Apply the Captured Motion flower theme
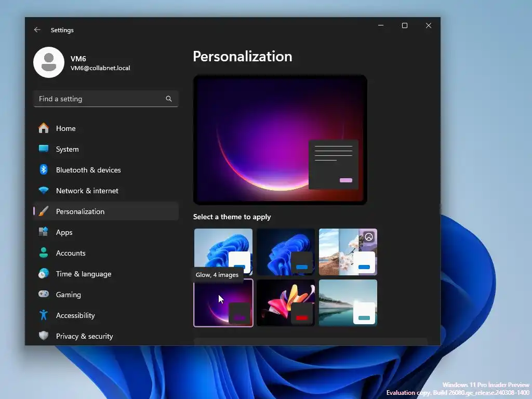This screenshot has height=399, width=532. 286,303
